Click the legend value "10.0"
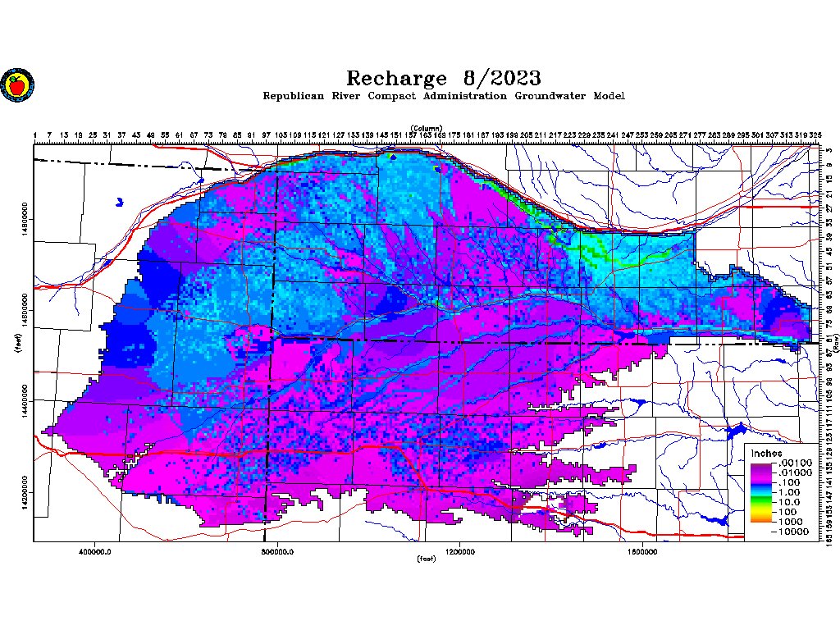The width and height of the screenshot is (840, 630). pyautogui.click(x=789, y=502)
